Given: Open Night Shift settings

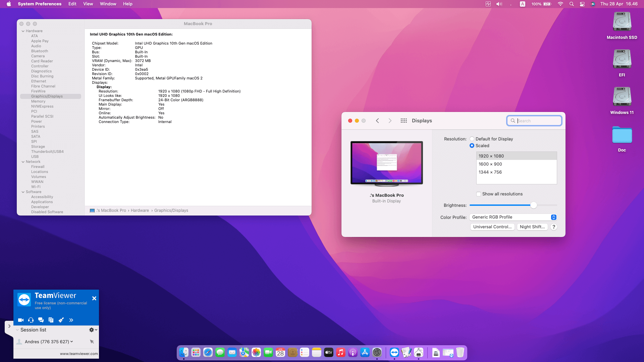Looking at the screenshot, I should pyautogui.click(x=532, y=227).
